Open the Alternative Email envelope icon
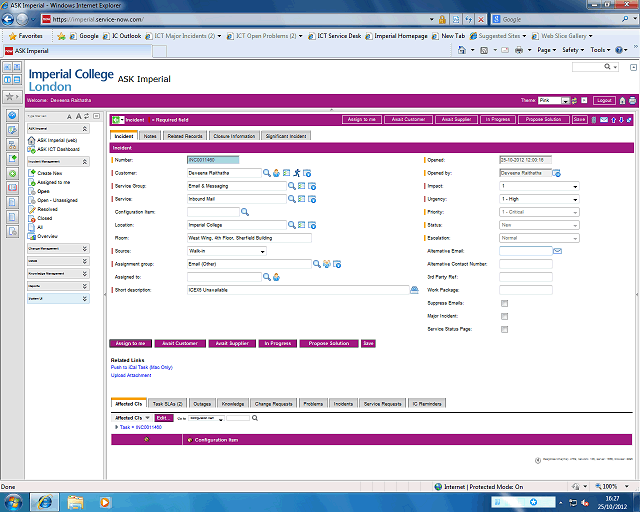This screenshot has width=640, height=512. point(557,251)
